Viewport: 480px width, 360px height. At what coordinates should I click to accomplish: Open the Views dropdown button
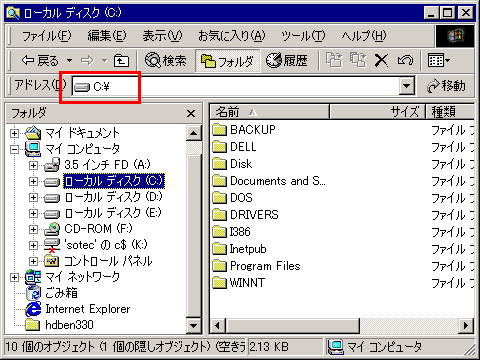[439, 61]
